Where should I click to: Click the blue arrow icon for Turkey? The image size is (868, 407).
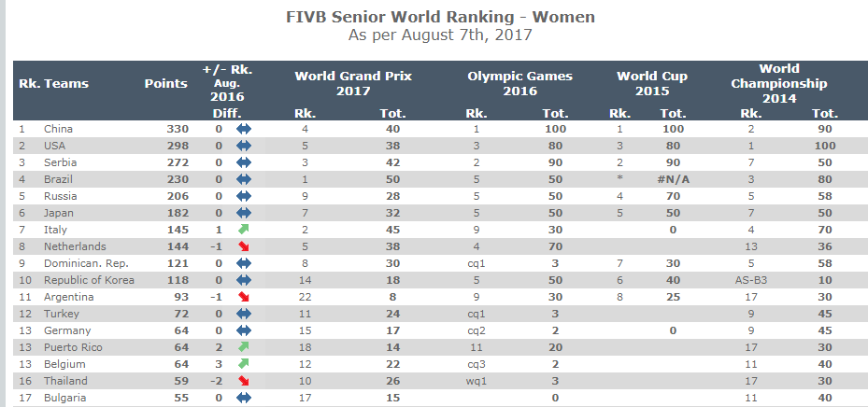click(x=244, y=314)
